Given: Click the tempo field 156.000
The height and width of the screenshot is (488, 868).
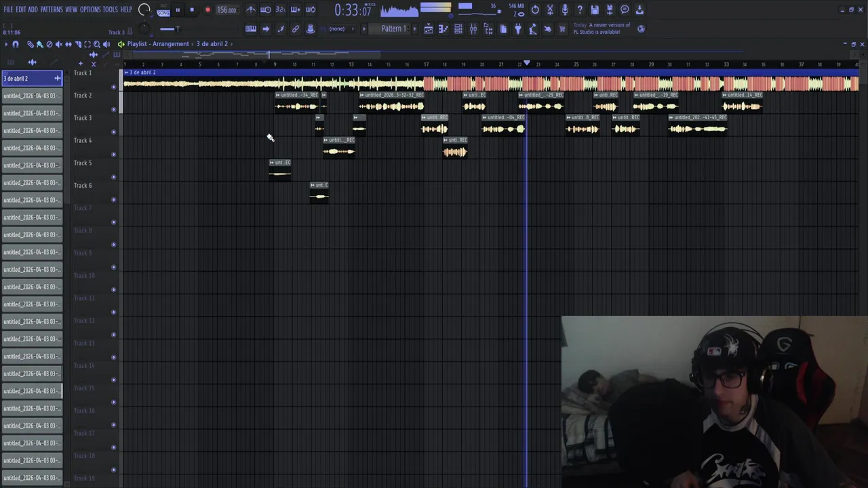Looking at the screenshot, I should click(226, 10).
